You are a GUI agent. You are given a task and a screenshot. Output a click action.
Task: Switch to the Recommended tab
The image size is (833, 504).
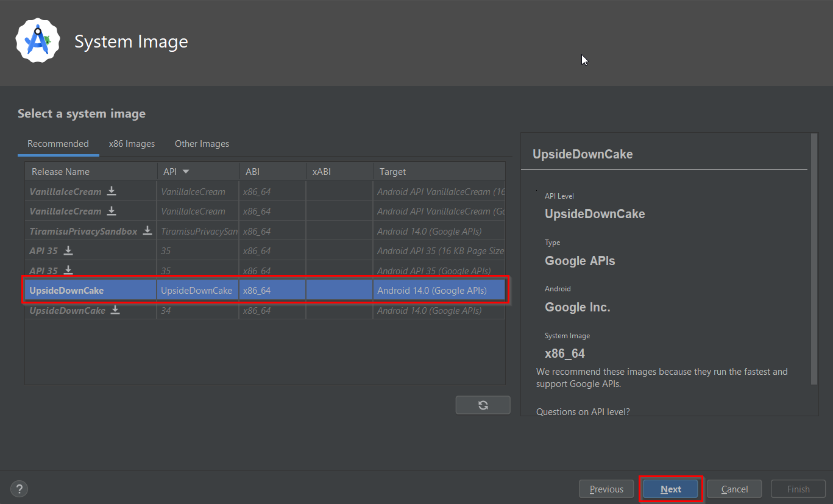pyautogui.click(x=58, y=144)
